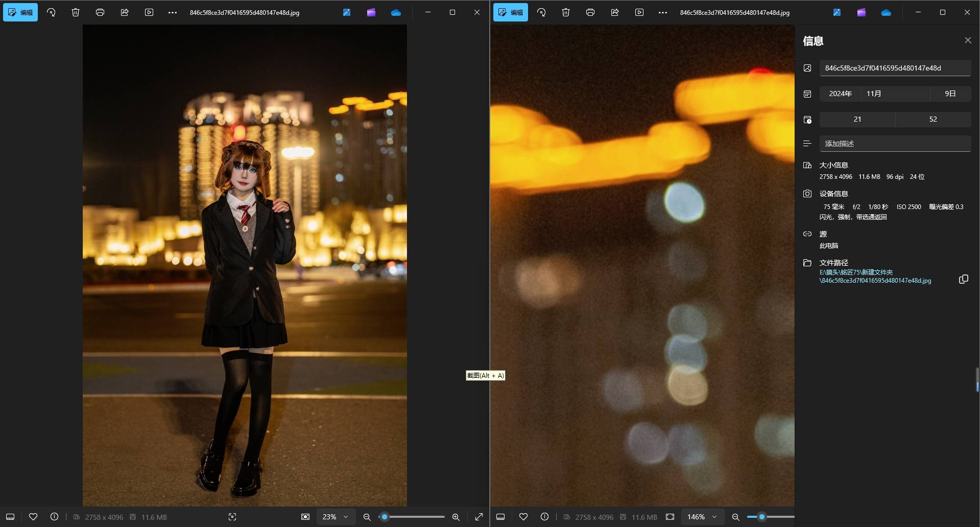
Task: Delete the photo in the left window
Action: pos(76,12)
